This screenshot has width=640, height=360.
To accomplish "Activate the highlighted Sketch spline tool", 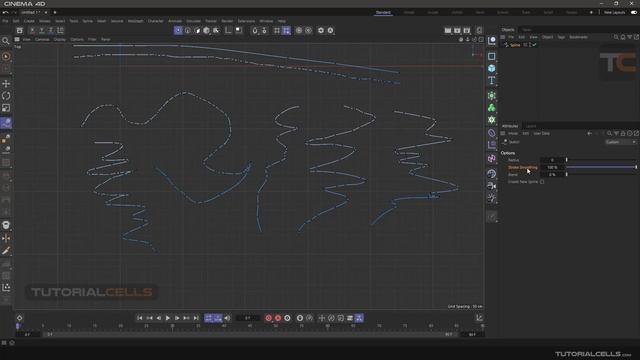I will [x=6, y=123].
